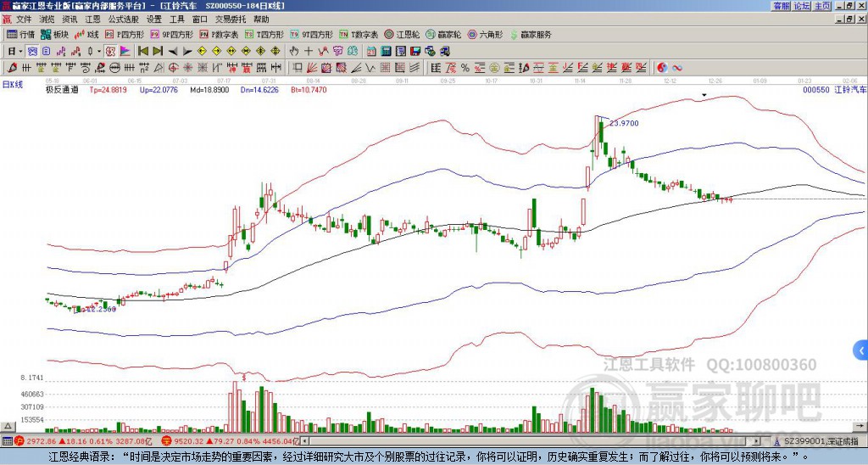Click the 赢 application logo icon
Screen dimensions: 868x465
(x=7, y=20)
